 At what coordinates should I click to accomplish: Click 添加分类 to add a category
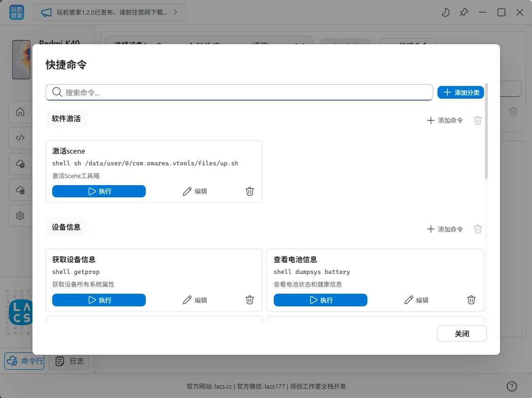[461, 93]
